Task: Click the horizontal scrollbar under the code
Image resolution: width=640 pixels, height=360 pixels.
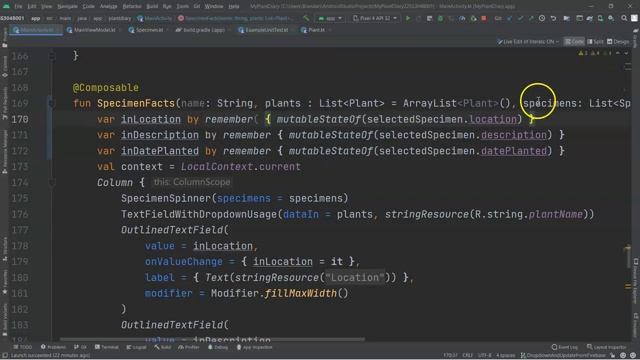Action: tap(212, 339)
